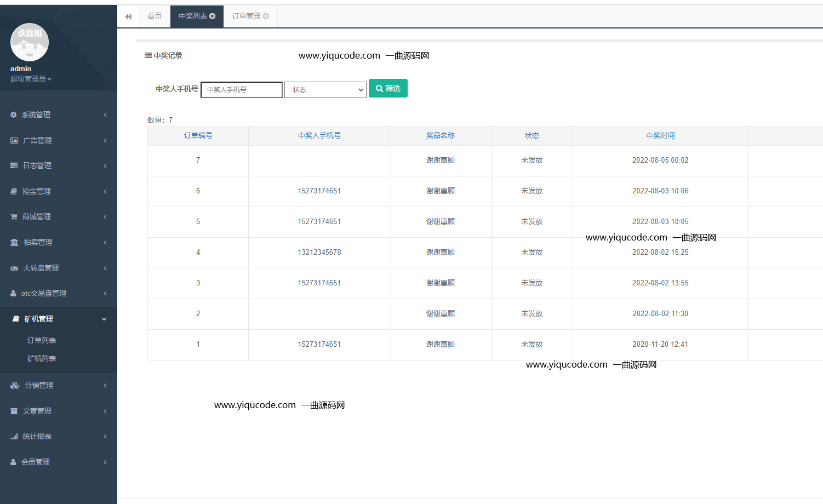The width and height of the screenshot is (823, 504).
Task: Expand the 分销管理 menu chevron
Action: click(x=105, y=385)
